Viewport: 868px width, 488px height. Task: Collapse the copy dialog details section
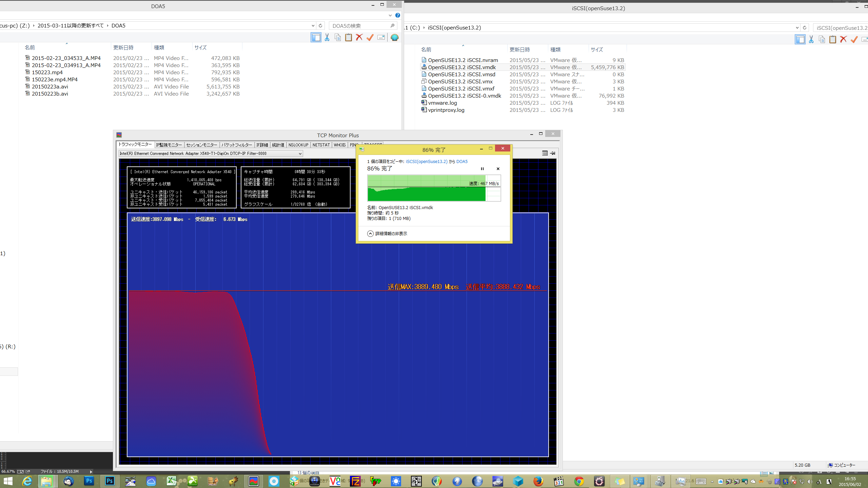coord(370,233)
